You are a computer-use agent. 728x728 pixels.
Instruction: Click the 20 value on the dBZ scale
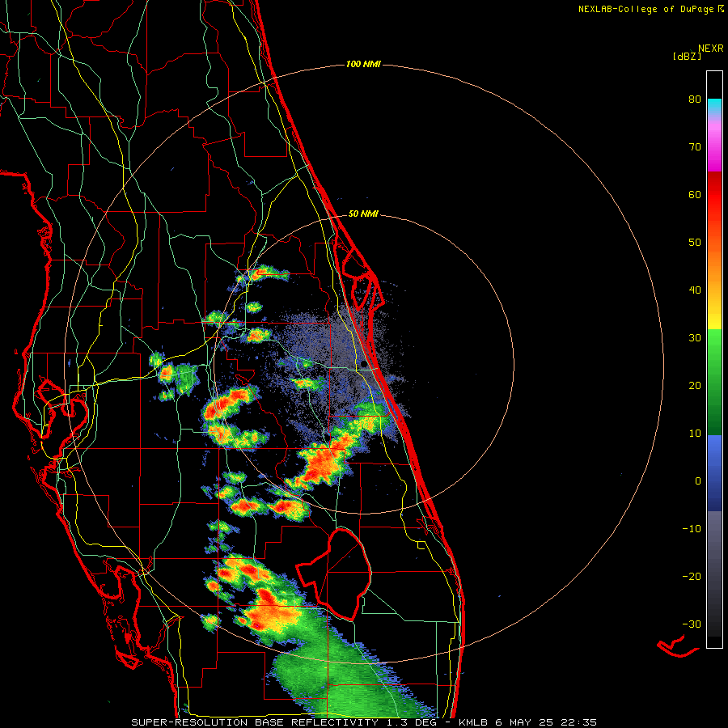(695, 385)
